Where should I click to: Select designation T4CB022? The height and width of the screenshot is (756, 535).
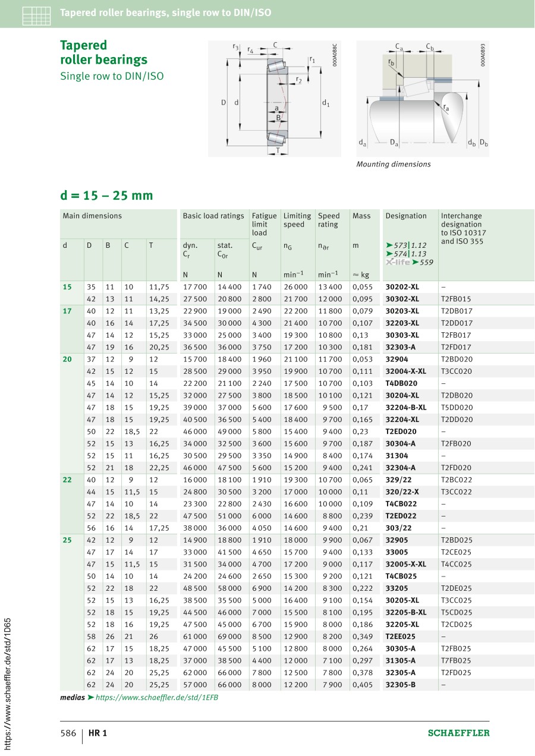(x=401, y=504)
